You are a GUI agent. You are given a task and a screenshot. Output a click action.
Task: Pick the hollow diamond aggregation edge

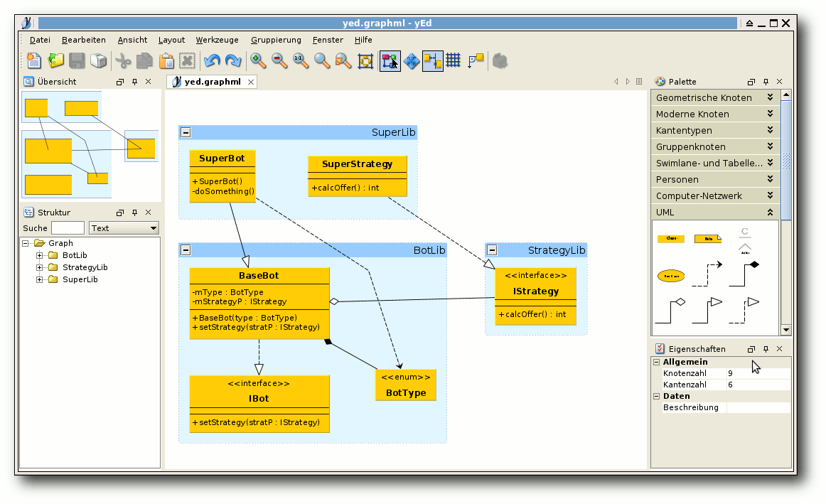[x=670, y=311]
